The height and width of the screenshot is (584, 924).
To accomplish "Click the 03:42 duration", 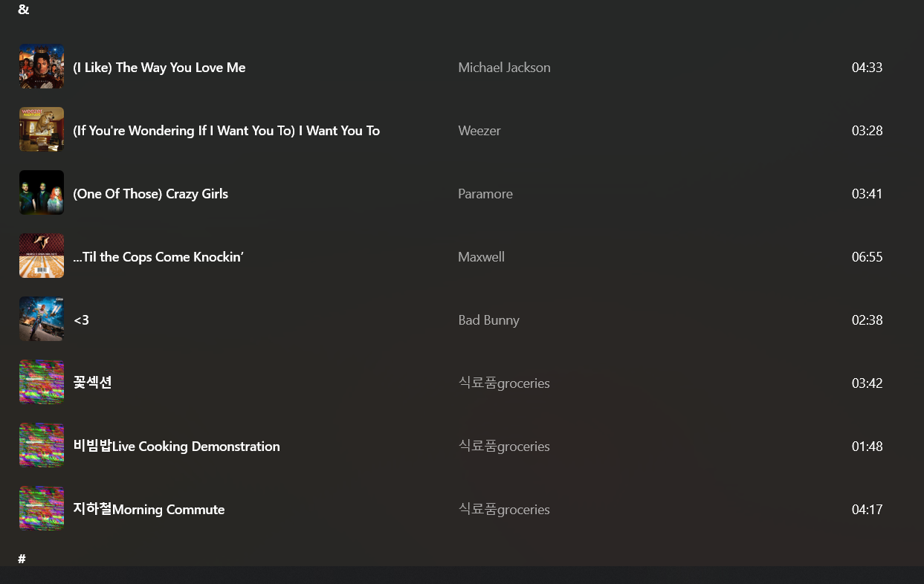I will [x=867, y=383].
